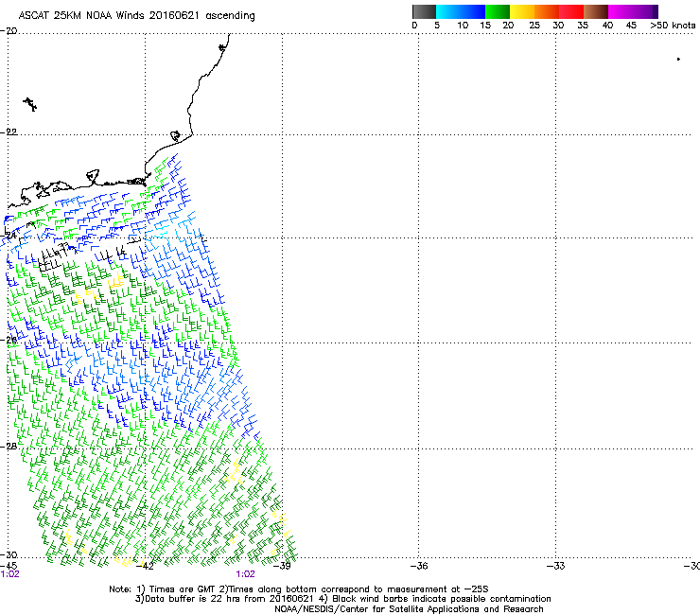Image resolution: width=700 pixels, height=615 pixels.
Task: Click the "-28" latitude axis label
Action: coord(9,447)
